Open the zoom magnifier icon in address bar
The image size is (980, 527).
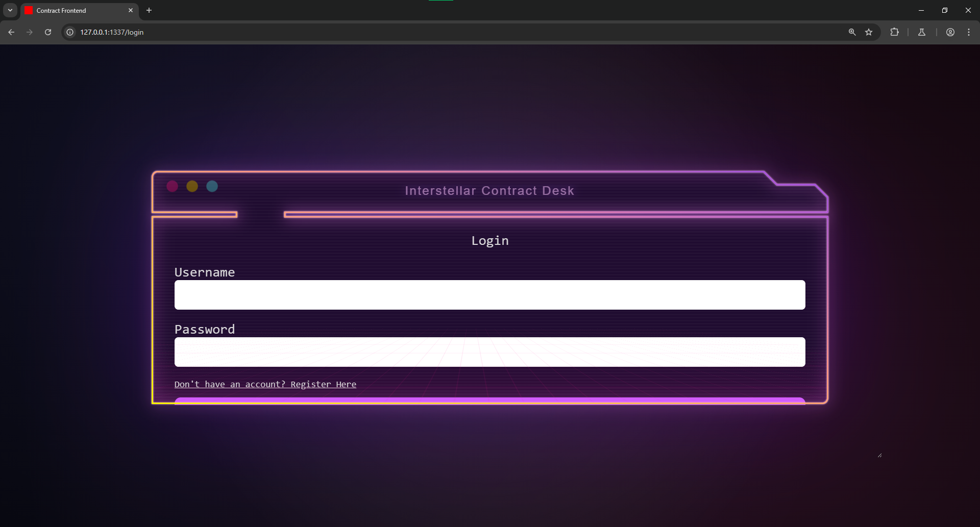(x=852, y=32)
